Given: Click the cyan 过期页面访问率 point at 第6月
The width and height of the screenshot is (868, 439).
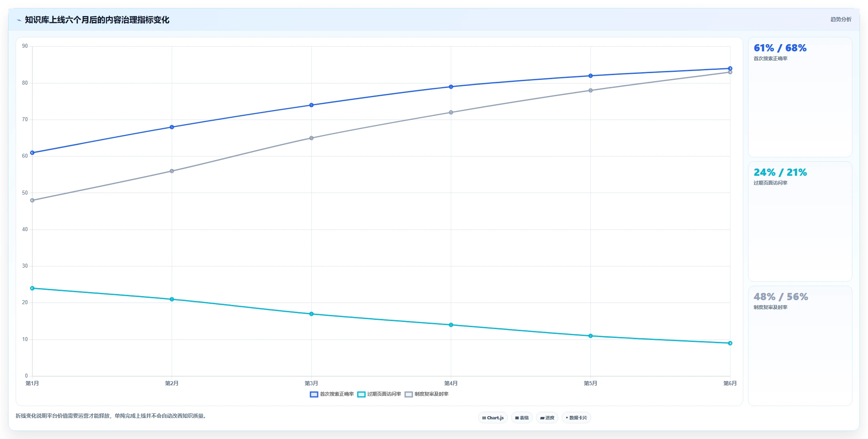Looking at the screenshot, I should pyautogui.click(x=730, y=343).
